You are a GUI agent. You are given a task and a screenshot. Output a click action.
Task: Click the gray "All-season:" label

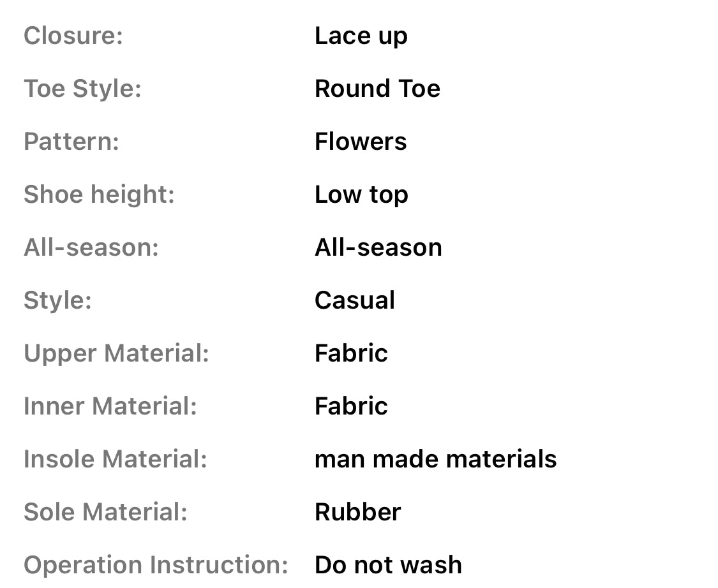pyautogui.click(x=91, y=247)
